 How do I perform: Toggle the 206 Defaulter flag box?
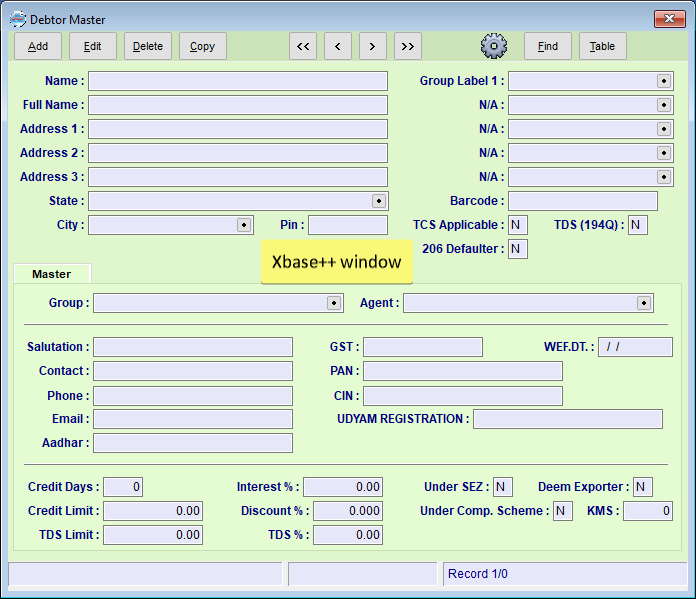point(518,249)
